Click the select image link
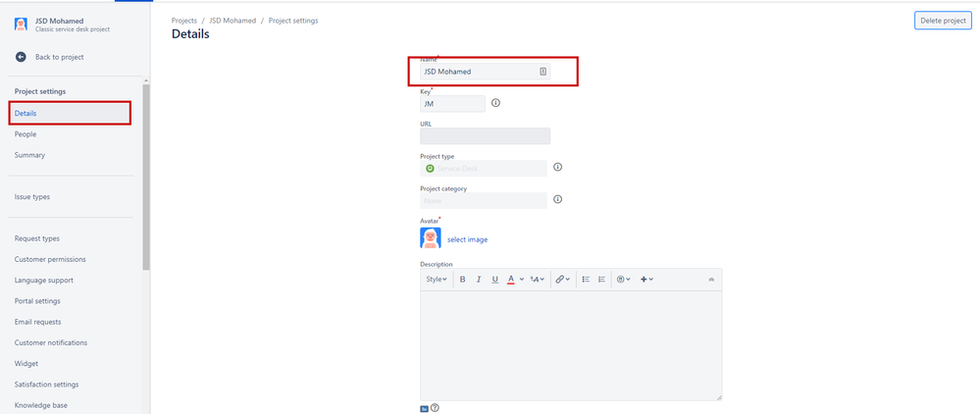 coord(468,239)
